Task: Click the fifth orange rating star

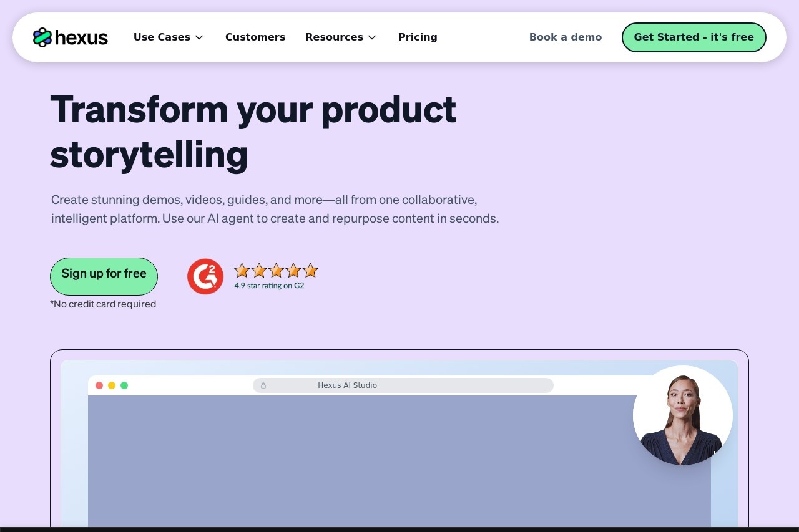Action: click(x=310, y=271)
